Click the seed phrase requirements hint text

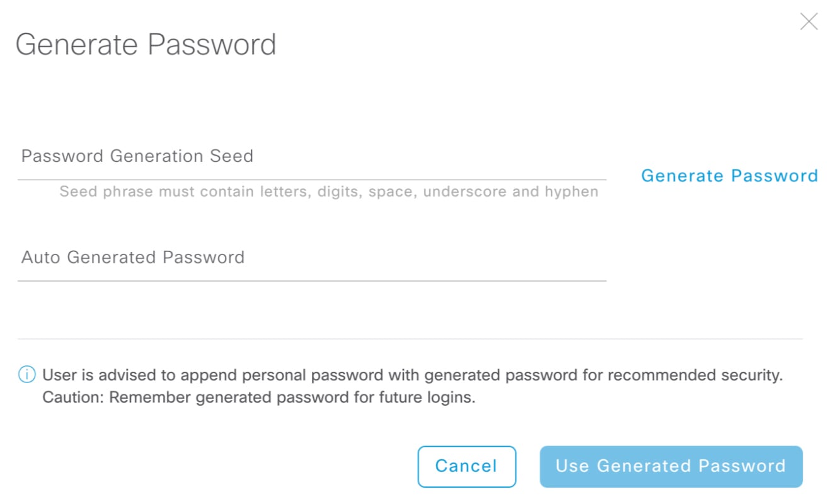click(328, 192)
